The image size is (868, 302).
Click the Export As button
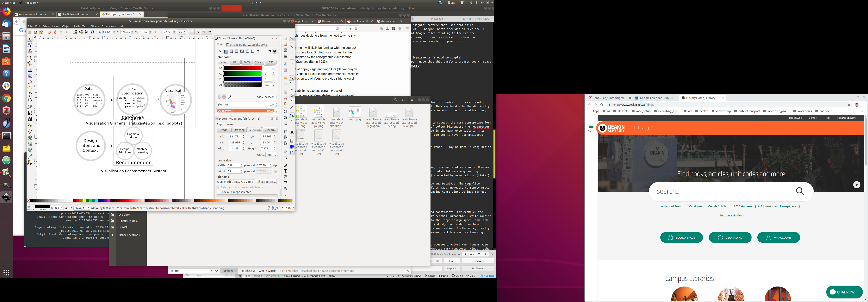click(x=266, y=182)
